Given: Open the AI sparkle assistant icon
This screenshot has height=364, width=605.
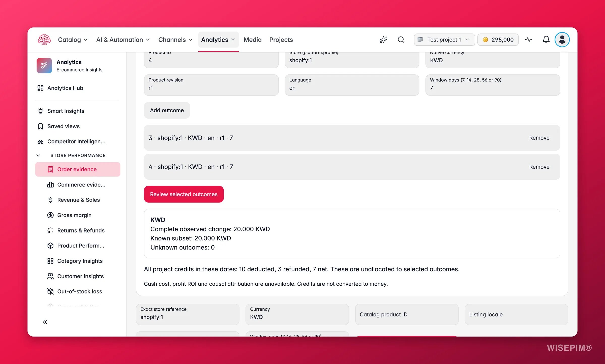Looking at the screenshot, I should pos(383,40).
